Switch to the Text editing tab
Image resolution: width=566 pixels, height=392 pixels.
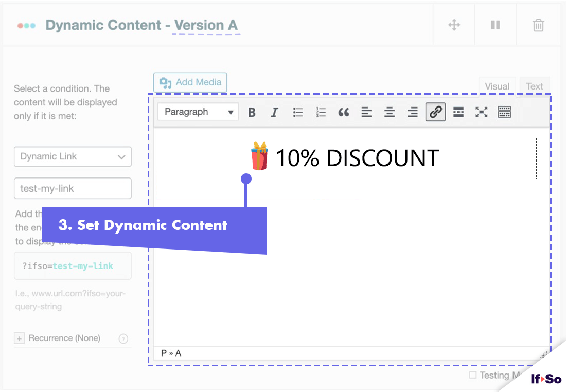coord(535,86)
